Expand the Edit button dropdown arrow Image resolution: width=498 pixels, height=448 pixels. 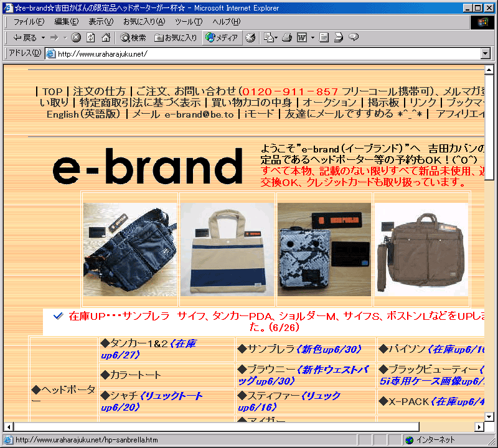coord(312,38)
